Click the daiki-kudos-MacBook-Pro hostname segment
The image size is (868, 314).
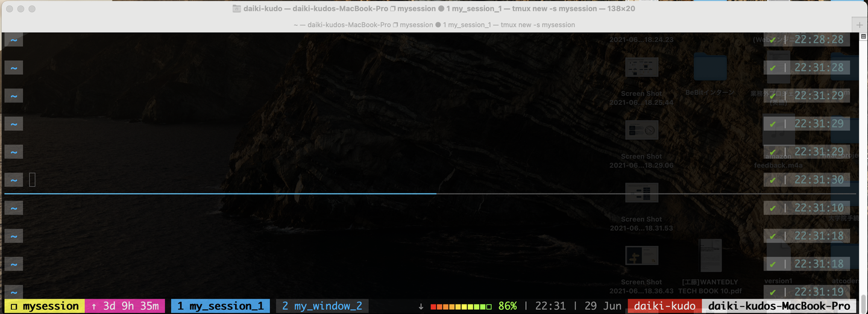pyautogui.click(x=779, y=306)
